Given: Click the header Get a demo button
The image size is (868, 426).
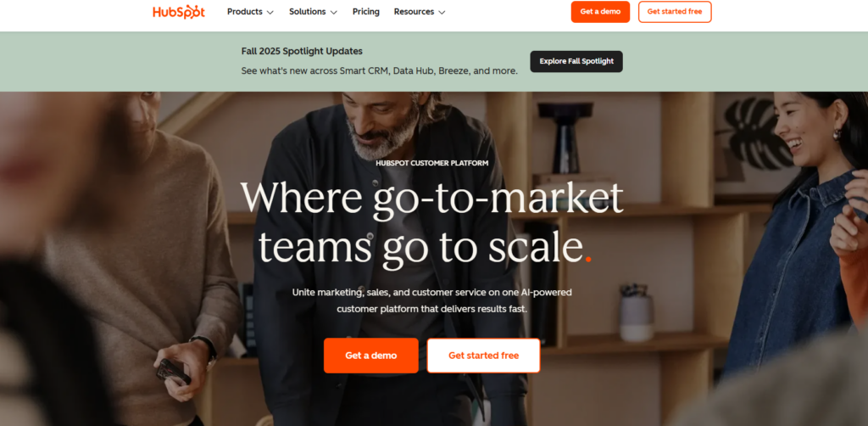Looking at the screenshot, I should (x=600, y=12).
